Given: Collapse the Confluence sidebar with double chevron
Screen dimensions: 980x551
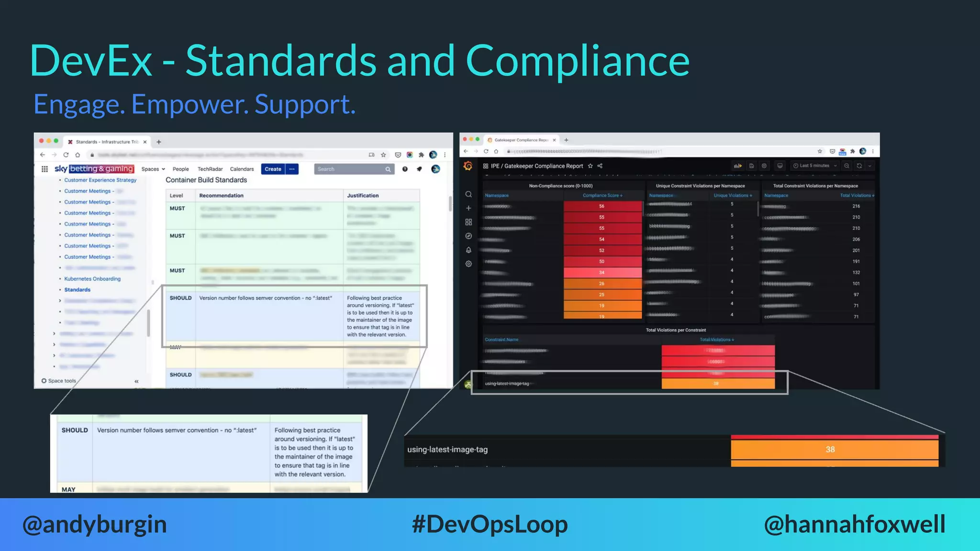Looking at the screenshot, I should tap(136, 381).
